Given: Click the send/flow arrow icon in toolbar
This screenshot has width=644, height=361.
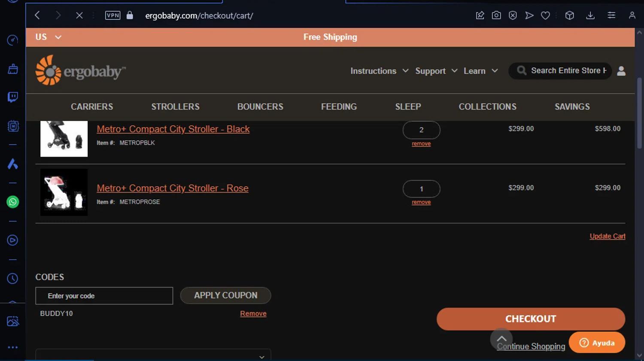Looking at the screenshot, I should tap(529, 15).
